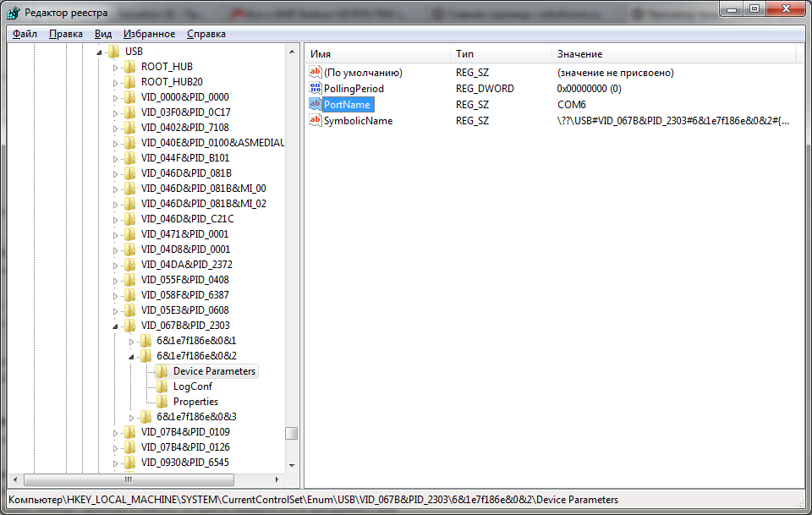The image size is (812, 515).
Task: Click the tree horizontal scrollbar thumb
Action: click(x=129, y=479)
